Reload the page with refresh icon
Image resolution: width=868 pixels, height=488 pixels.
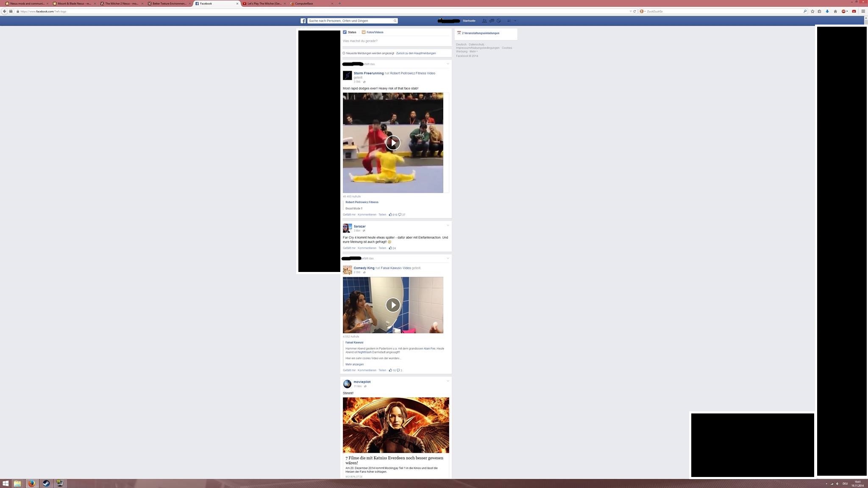pos(634,11)
